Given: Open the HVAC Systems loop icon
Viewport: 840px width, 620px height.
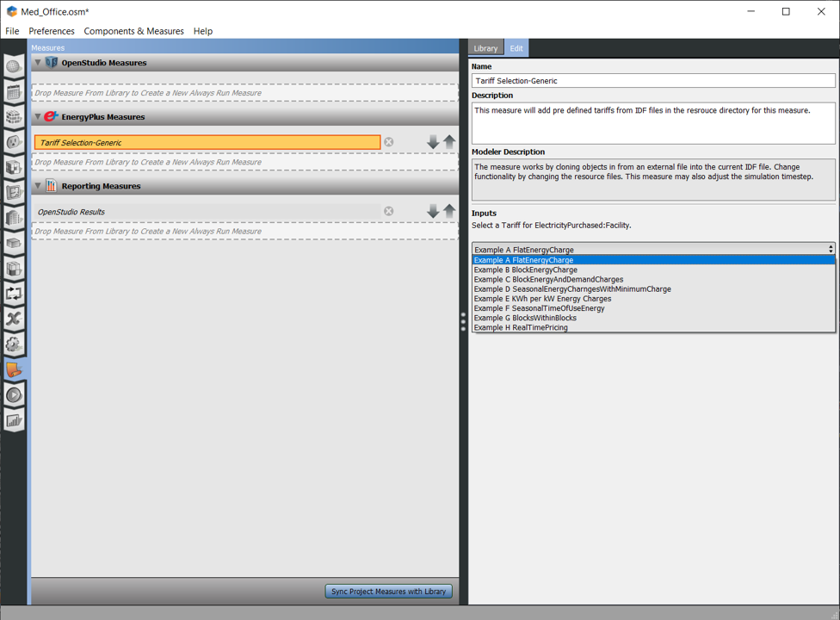Looking at the screenshot, I should click(x=14, y=294).
